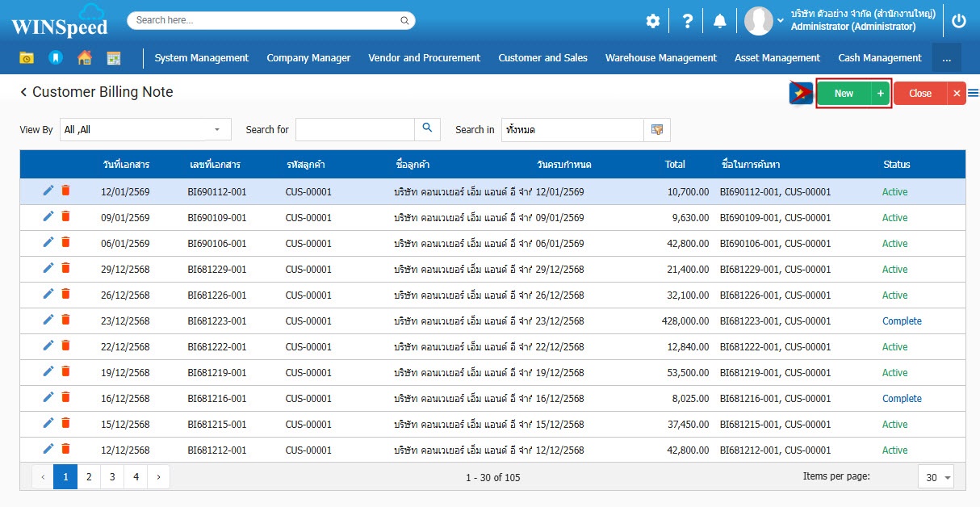The image size is (980, 507).
Task: Edit billing note BI690112-001 with pencil
Action: coord(48,191)
